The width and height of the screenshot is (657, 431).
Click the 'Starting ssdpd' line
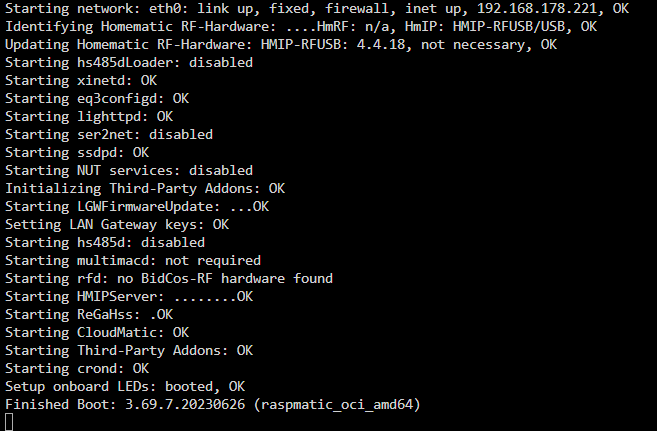[77, 152]
